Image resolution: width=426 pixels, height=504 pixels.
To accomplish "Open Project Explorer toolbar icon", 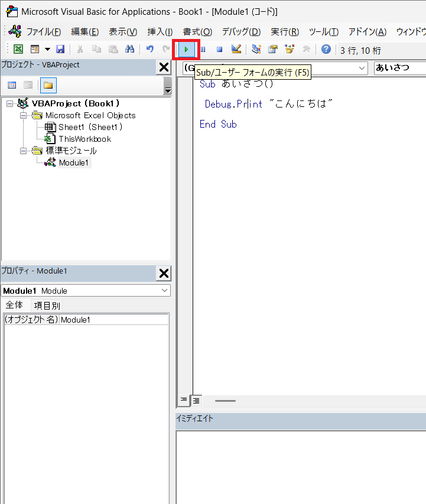I will pos(256,49).
